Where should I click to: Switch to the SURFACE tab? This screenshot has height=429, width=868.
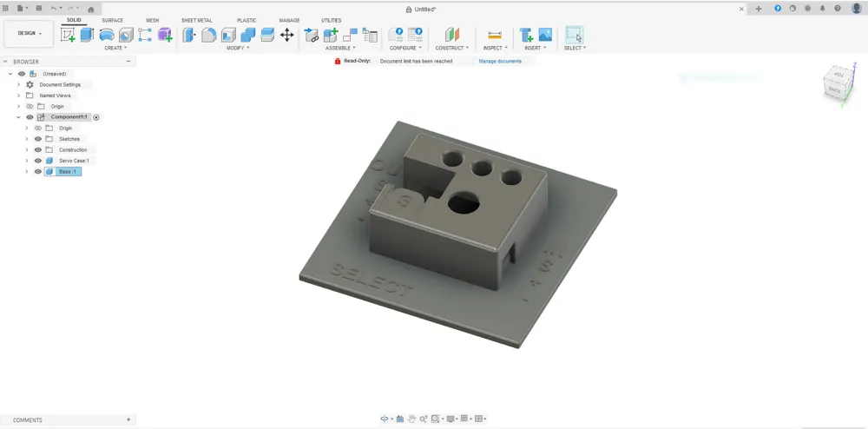pyautogui.click(x=112, y=21)
